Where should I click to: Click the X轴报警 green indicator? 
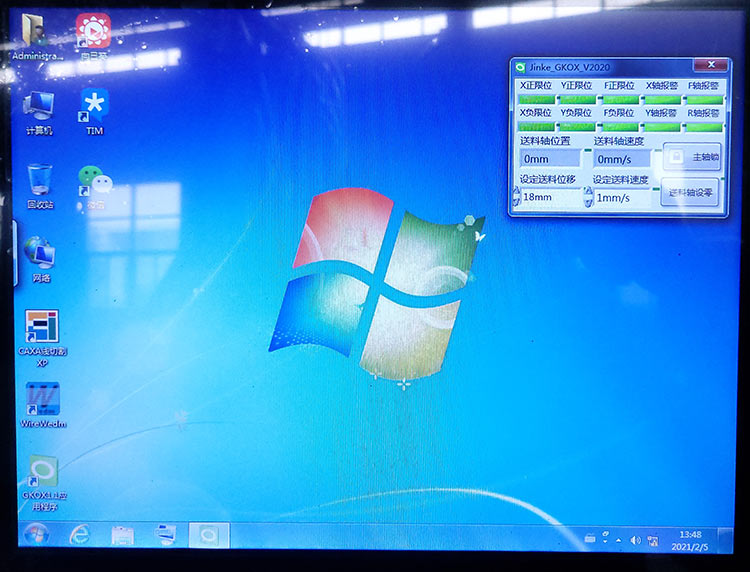tap(662, 100)
